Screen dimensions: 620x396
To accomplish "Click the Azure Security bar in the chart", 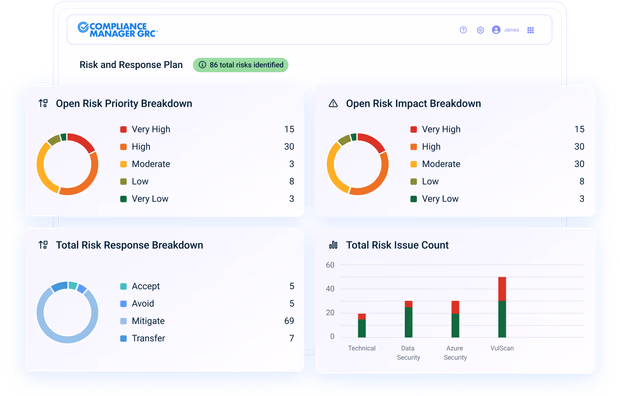I will click(455, 319).
